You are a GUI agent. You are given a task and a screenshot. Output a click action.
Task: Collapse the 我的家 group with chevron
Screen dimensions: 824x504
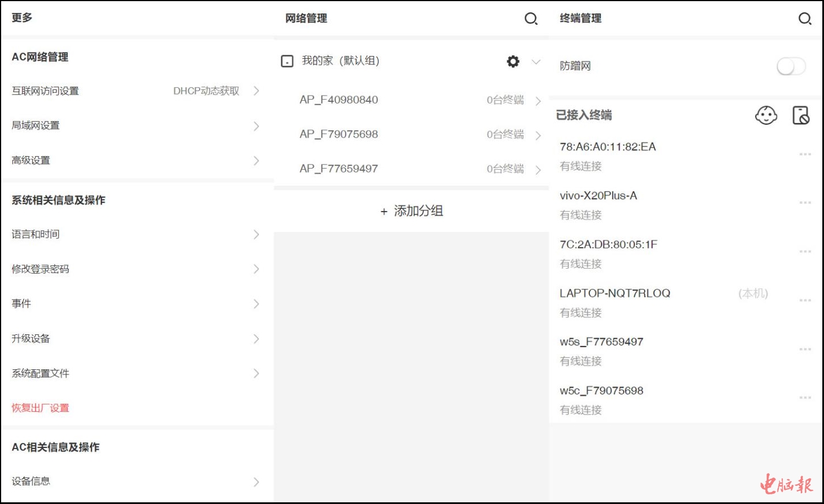tap(536, 61)
